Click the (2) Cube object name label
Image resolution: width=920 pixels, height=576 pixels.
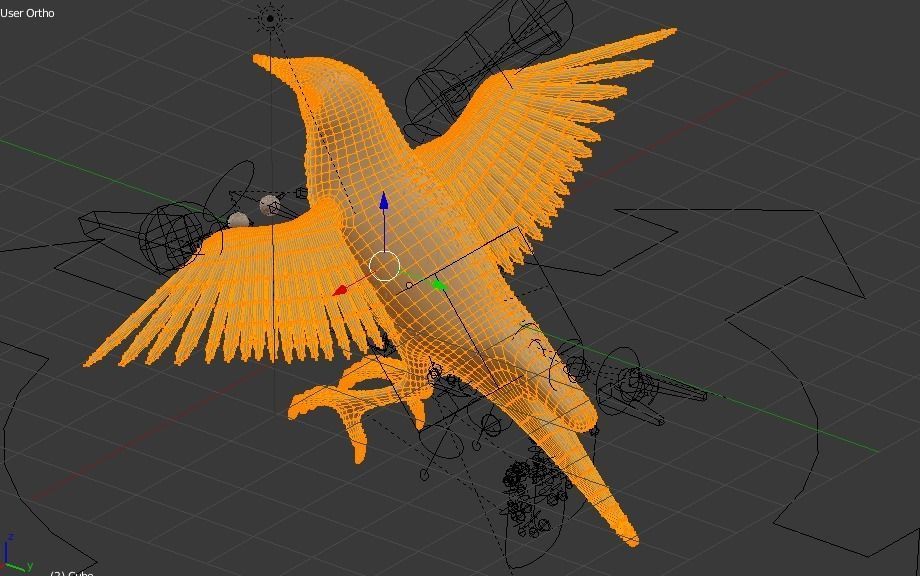(x=72, y=573)
